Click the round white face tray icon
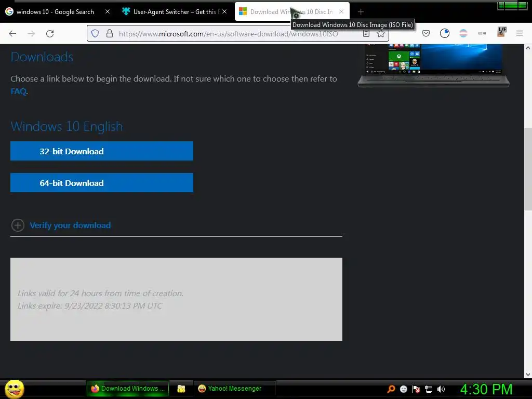This screenshot has width=532, height=399. click(403, 389)
